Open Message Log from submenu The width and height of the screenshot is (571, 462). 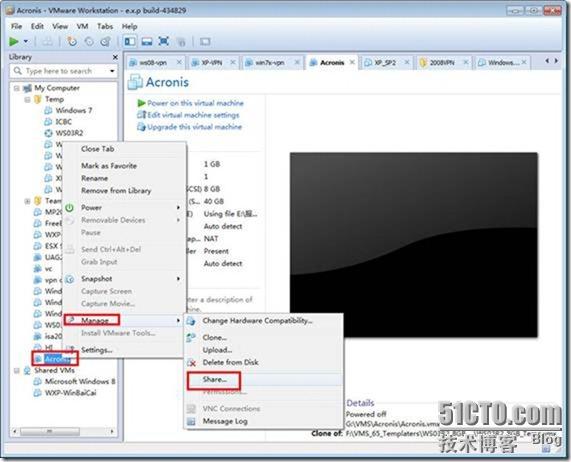tap(264, 421)
